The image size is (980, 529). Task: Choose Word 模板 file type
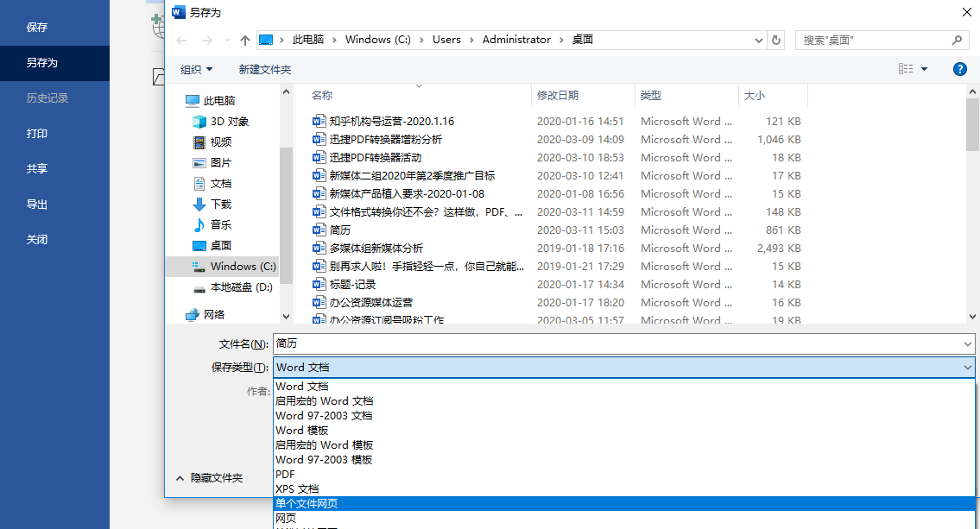coord(302,431)
